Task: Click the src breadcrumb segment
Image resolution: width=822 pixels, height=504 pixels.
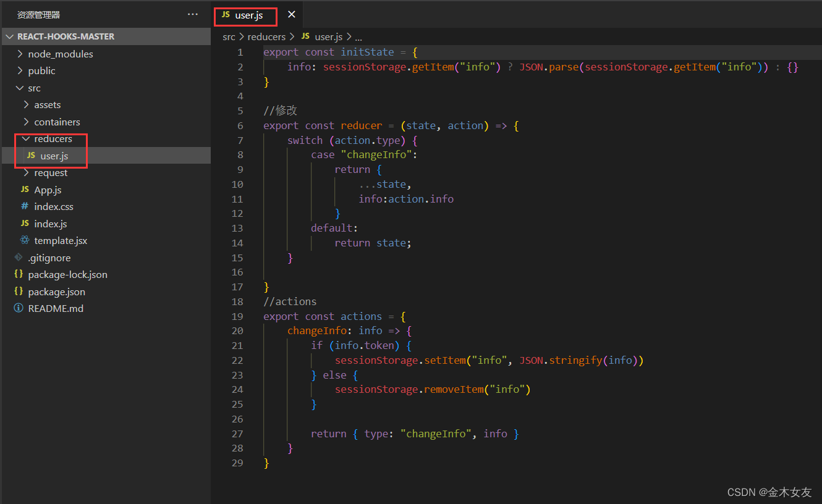Action: click(x=229, y=37)
